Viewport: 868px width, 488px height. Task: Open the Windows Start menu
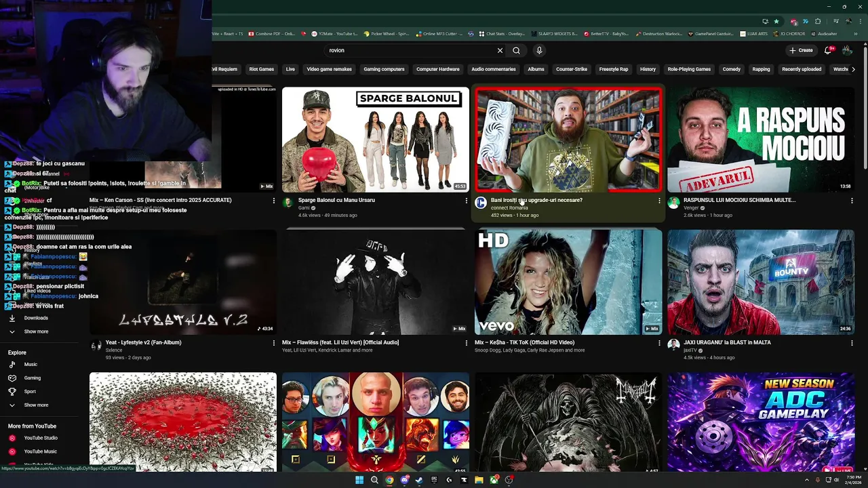pos(359,480)
